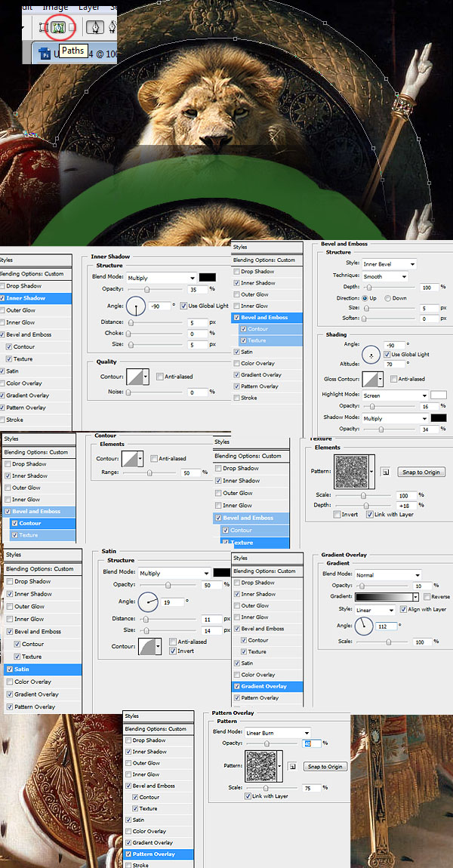Click Snap to Origin in Pattern Overlay

coord(325,767)
